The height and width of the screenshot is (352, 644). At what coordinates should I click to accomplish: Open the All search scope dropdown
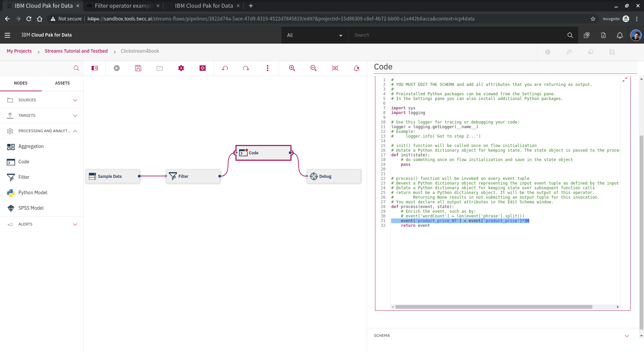tap(315, 35)
